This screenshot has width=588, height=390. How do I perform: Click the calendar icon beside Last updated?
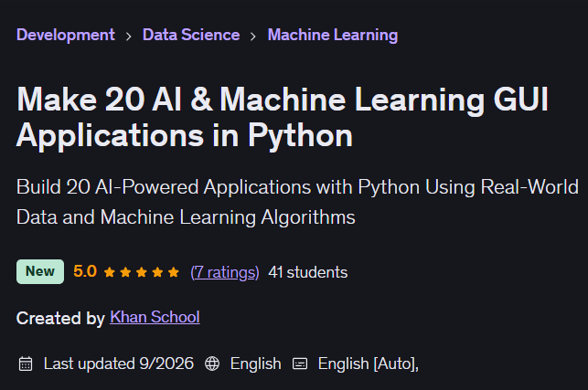tap(26, 364)
